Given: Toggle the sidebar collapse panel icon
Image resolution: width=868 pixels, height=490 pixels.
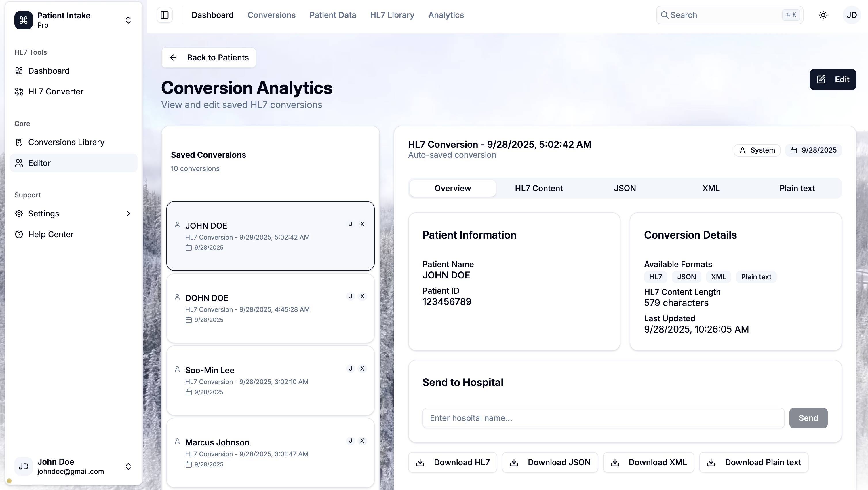Looking at the screenshot, I should click(x=164, y=15).
